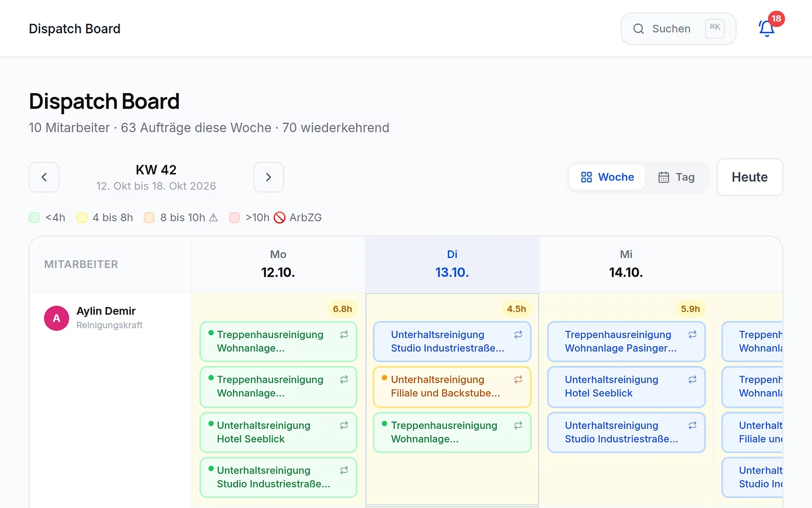Screen dimensions: 812x508
Task: Click recurring icon on Monday's Hotel Seeblick job
Action: pos(344,426)
